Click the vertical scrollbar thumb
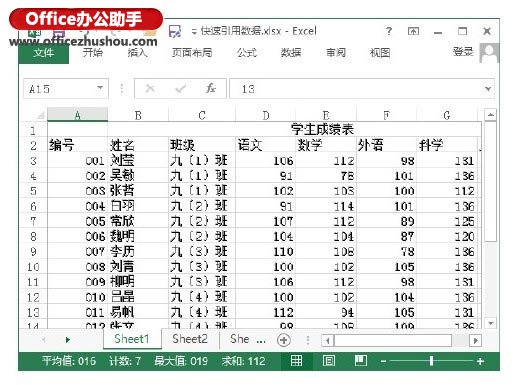 tap(490, 181)
